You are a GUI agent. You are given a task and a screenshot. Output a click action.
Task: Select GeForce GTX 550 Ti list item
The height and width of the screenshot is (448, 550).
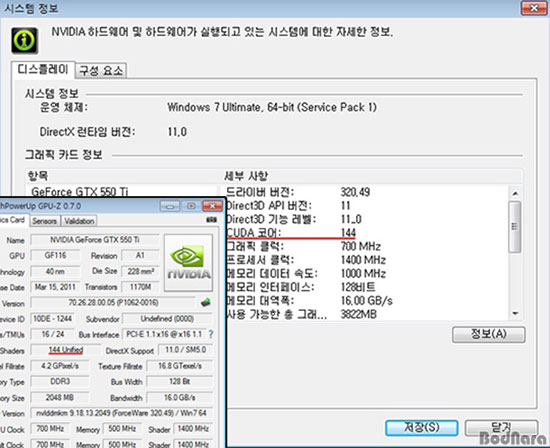(79, 192)
